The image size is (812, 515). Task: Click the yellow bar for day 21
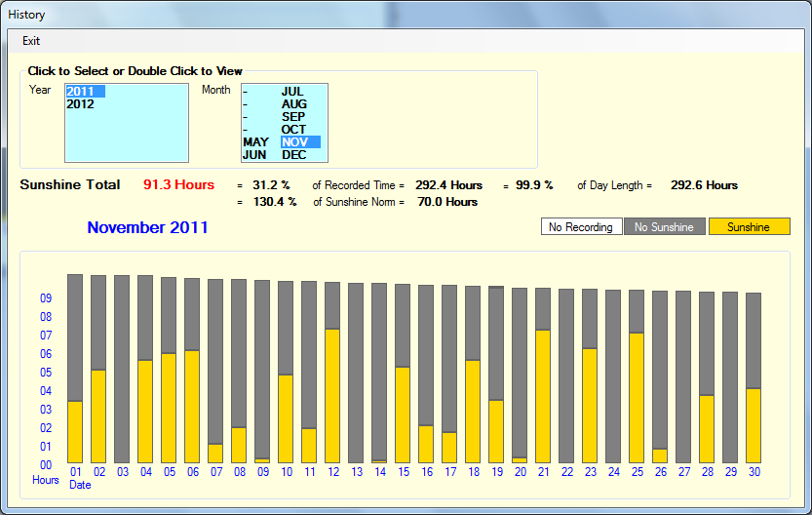click(x=543, y=395)
